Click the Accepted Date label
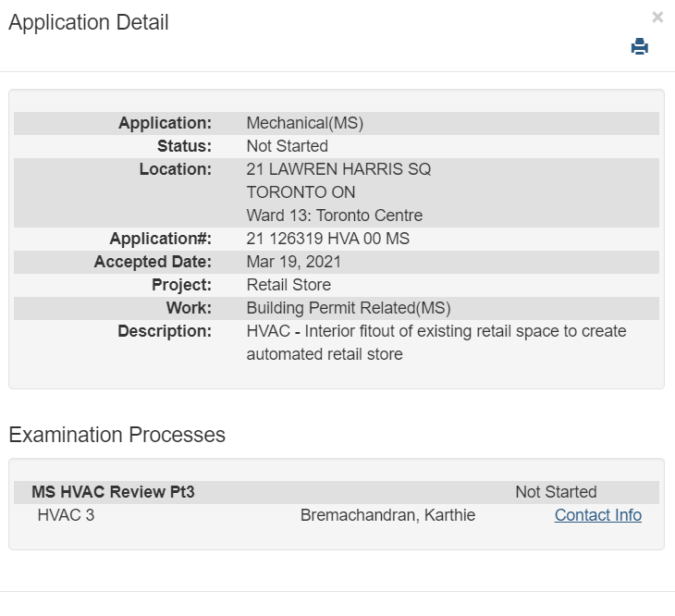The height and width of the screenshot is (616, 675). tap(153, 262)
